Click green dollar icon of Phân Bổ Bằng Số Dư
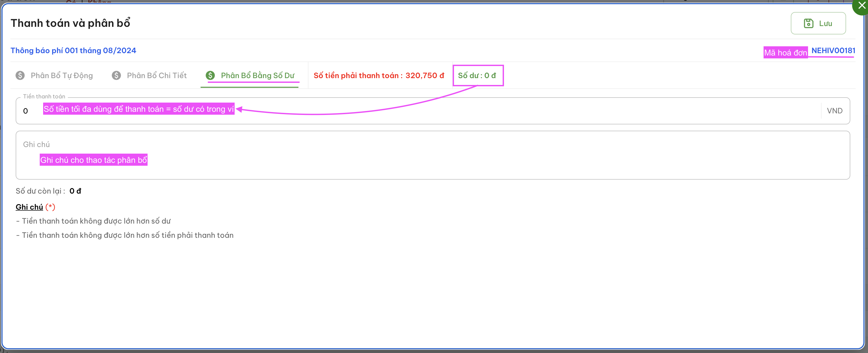 point(210,75)
